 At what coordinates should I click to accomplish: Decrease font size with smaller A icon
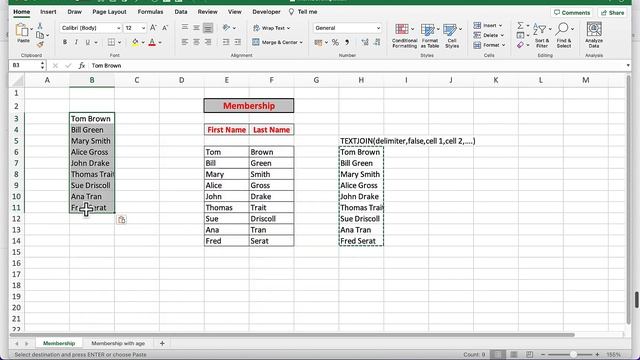(x=165, y=28)
